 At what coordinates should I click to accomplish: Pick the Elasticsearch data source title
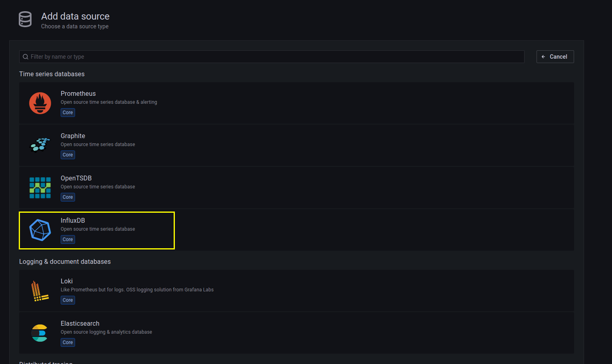pos(80,323)
